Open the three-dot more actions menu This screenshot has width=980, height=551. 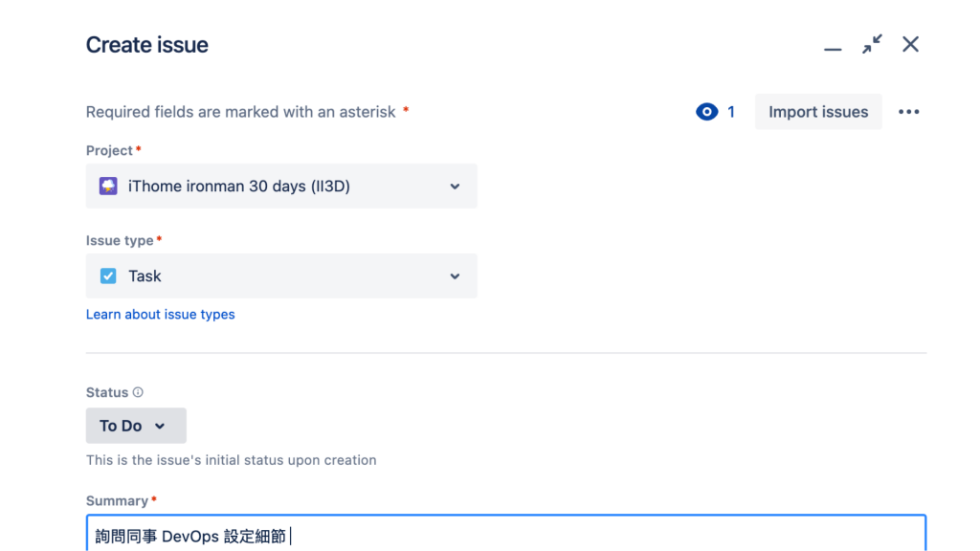[x=908, y=112]
